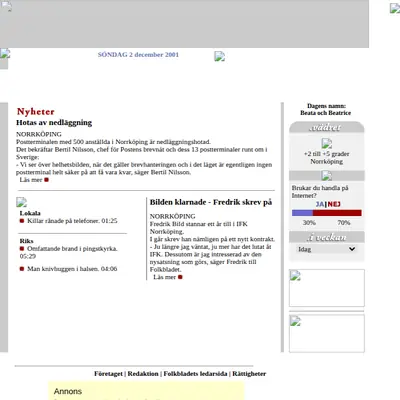
Task: Open 'Bilden klarnade - Fredrik skrev på' headline
Action: coord(211,202)
